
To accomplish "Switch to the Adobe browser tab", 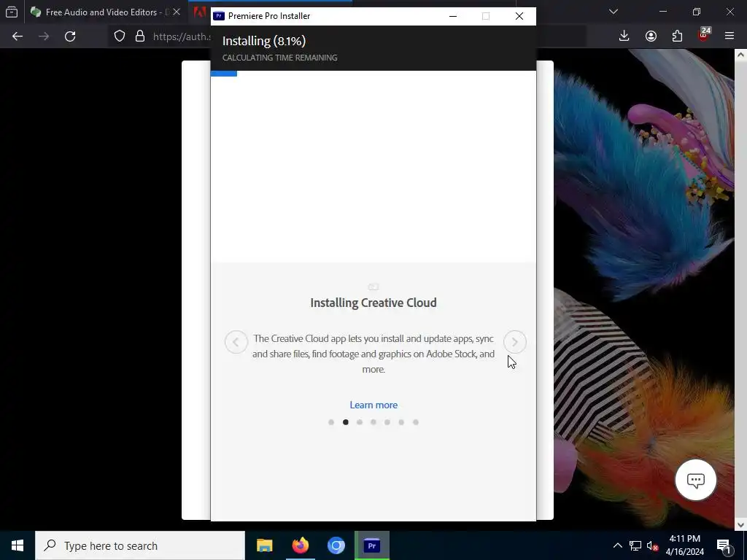I will [x=200, y=12].
